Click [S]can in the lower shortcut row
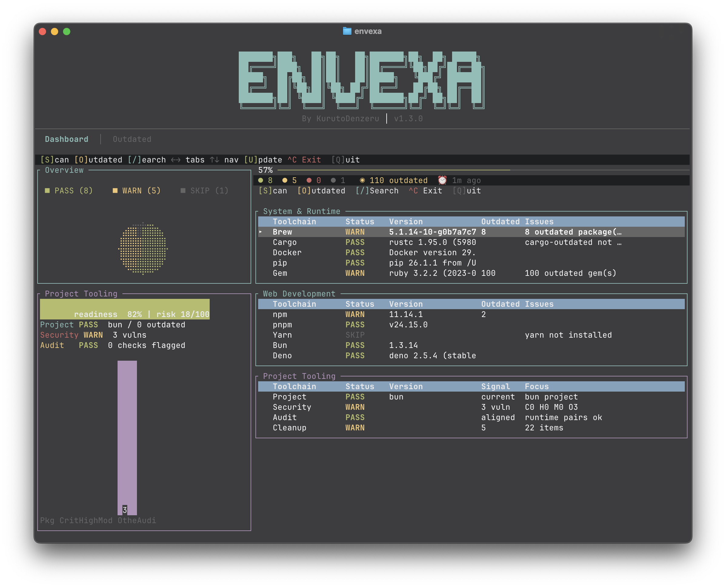The height and width of the screenshot is (588, 726). [273, 191]
